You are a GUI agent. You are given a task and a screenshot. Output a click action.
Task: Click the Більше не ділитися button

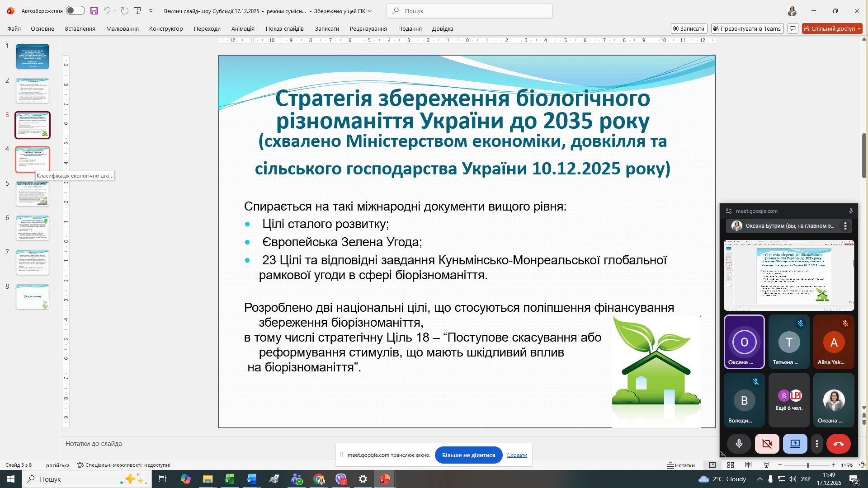tap(468, 455)
